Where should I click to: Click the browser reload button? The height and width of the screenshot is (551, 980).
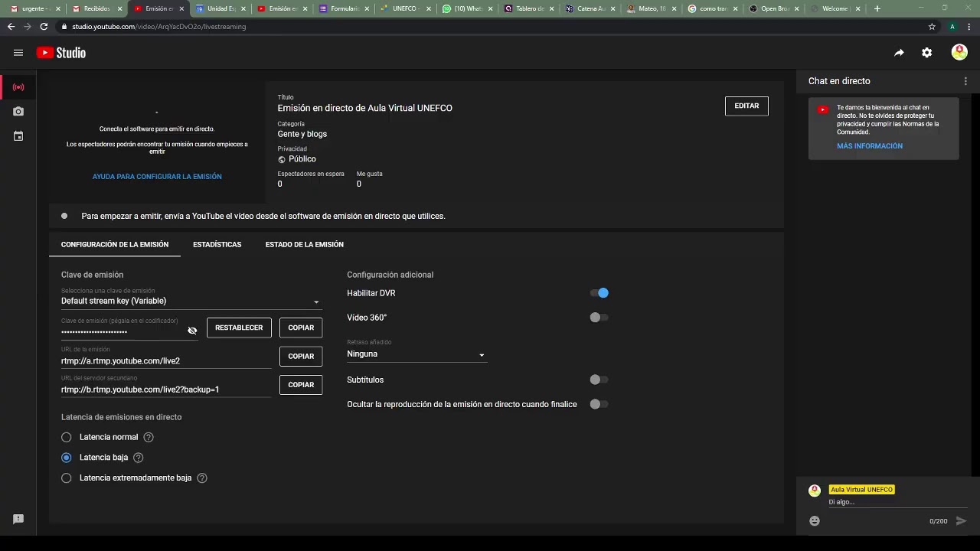pos(44,26)
